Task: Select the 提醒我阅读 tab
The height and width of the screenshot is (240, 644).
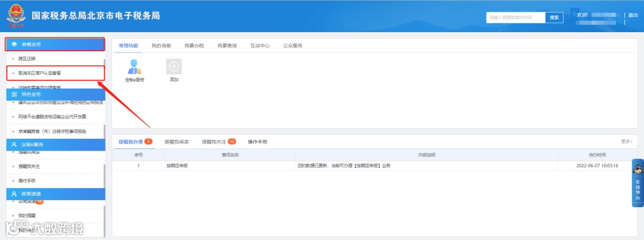Action: click(177, 142)
